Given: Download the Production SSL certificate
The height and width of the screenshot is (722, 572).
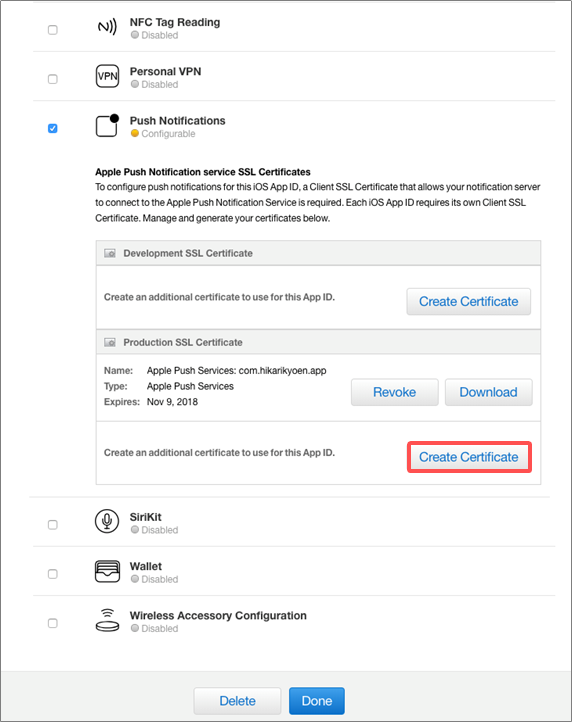Looking at the screenshot, I should click(x=489, y=392).
